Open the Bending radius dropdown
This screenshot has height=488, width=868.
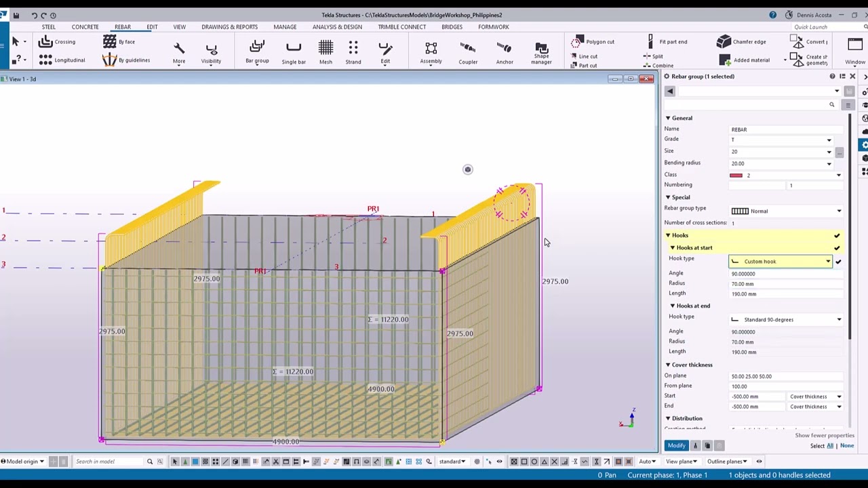pos(829,164)
